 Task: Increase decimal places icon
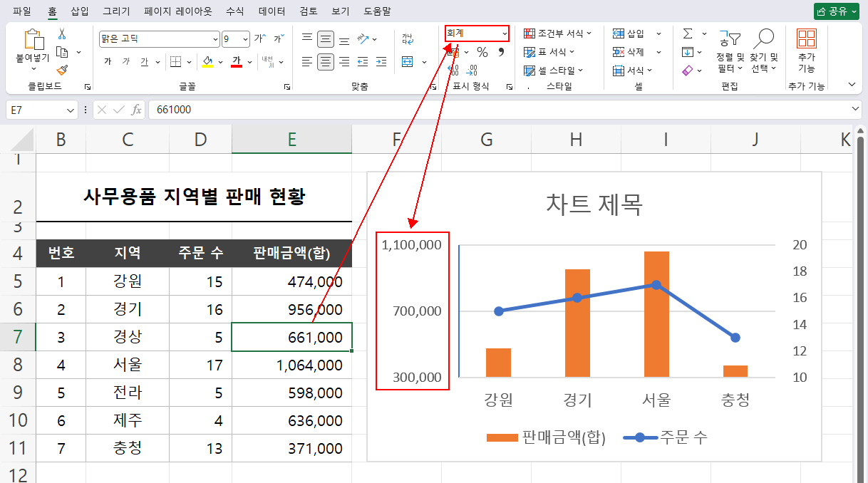(454, 71)
